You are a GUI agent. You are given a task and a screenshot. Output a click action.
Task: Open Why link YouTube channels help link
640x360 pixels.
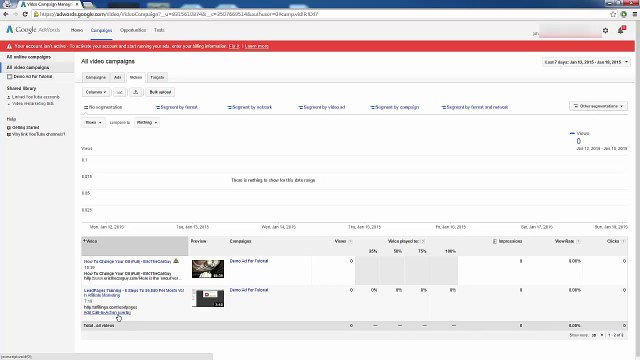pos(38,134)
